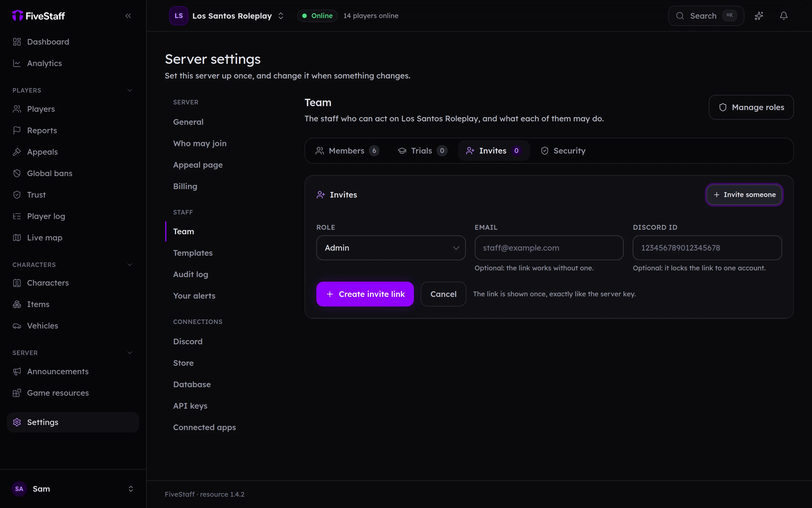The image size is (812, 508).
Task: Open Dashboard from the sidebar
Action: (73, 42)
